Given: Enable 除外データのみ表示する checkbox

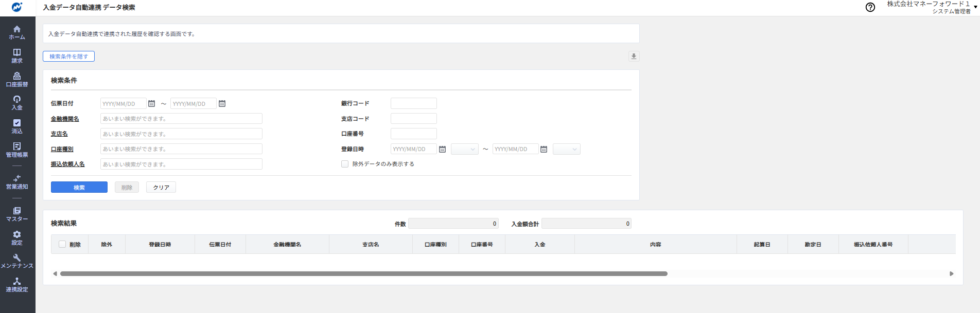Looking at the screenshot, I should coord(345,164).
